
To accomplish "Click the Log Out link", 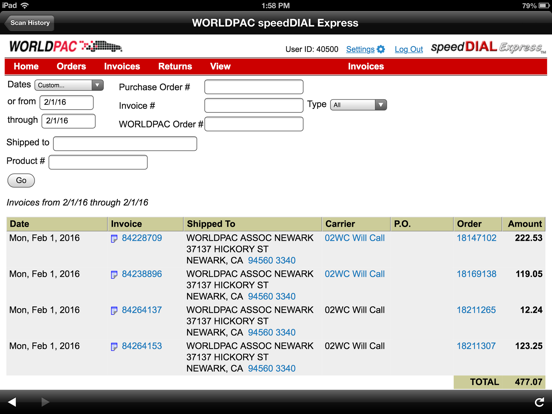I will pos(408,49).
